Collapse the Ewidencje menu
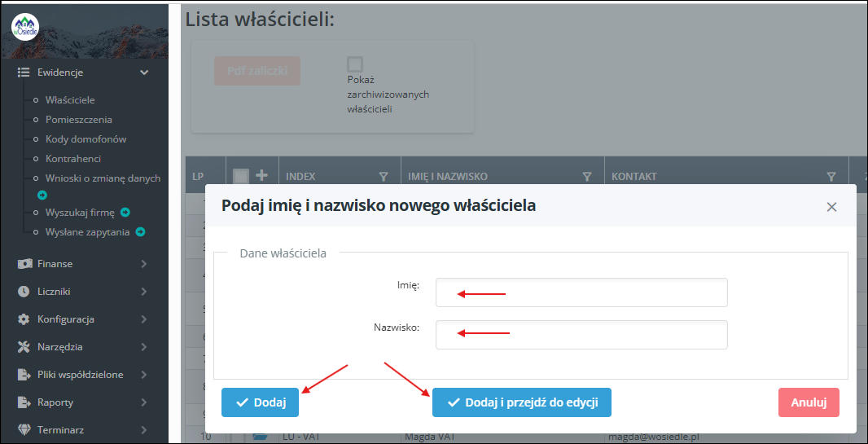Image resolution: width=868 pixels, height=444 pixels. point(144,72)
